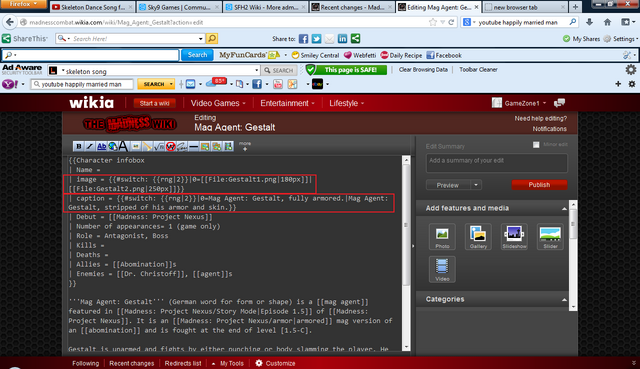
Task: Open GameZone1 user account menu
Action: [519, 103]
